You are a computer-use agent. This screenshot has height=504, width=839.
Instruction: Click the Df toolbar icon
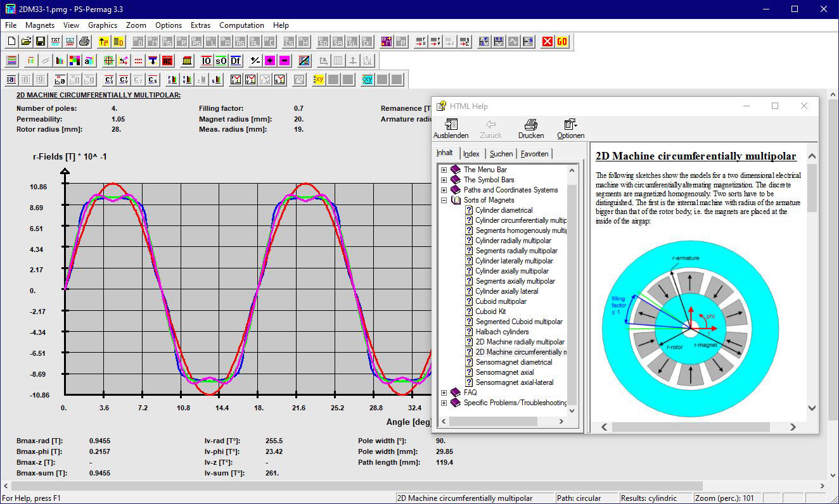235,61
